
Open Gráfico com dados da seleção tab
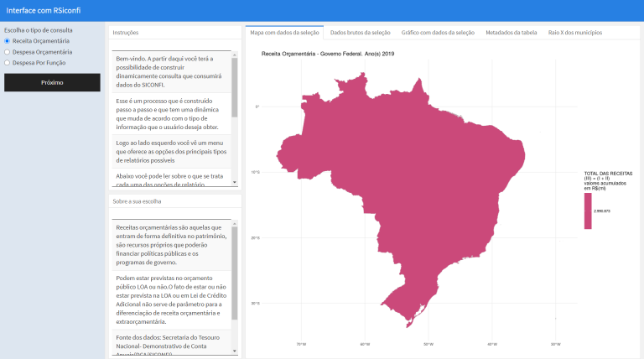tap(438, 33)
